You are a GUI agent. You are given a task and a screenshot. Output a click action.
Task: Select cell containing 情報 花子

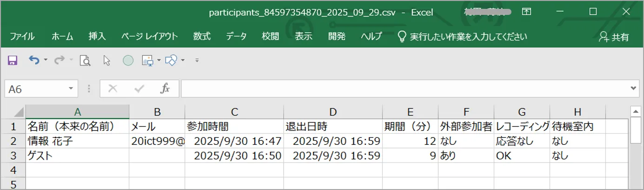(x=77, y=141)
